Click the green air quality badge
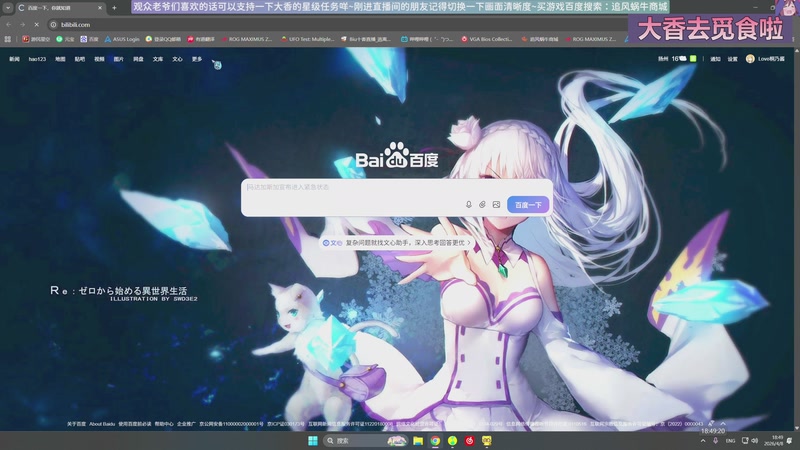 click(x=693, y=59)
